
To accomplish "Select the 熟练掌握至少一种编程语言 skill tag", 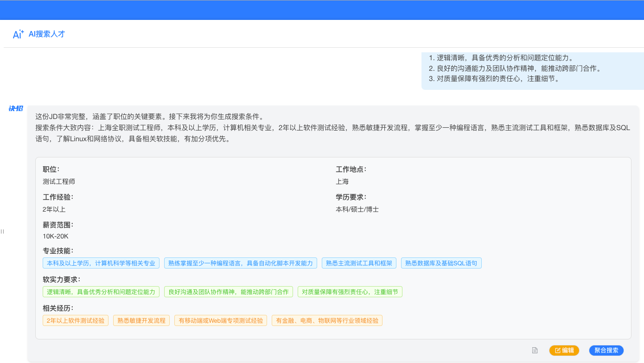I will [240, 263].
